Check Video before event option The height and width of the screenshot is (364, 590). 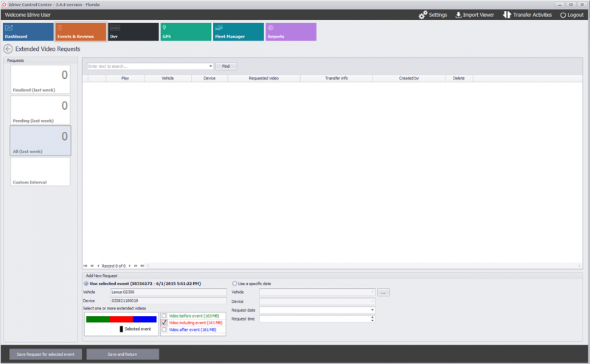[164, 316]
